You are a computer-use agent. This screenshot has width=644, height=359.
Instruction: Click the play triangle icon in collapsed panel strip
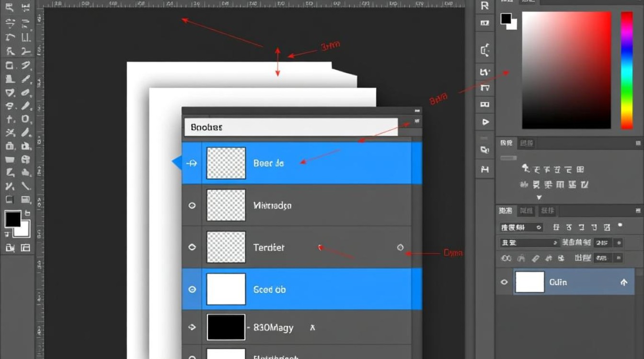tap(485, 122)
